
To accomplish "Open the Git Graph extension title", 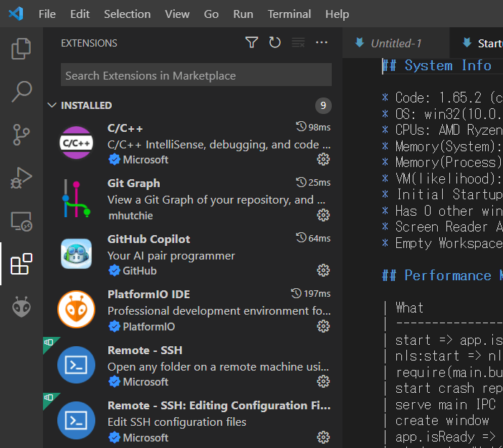I will coord(134,184).
